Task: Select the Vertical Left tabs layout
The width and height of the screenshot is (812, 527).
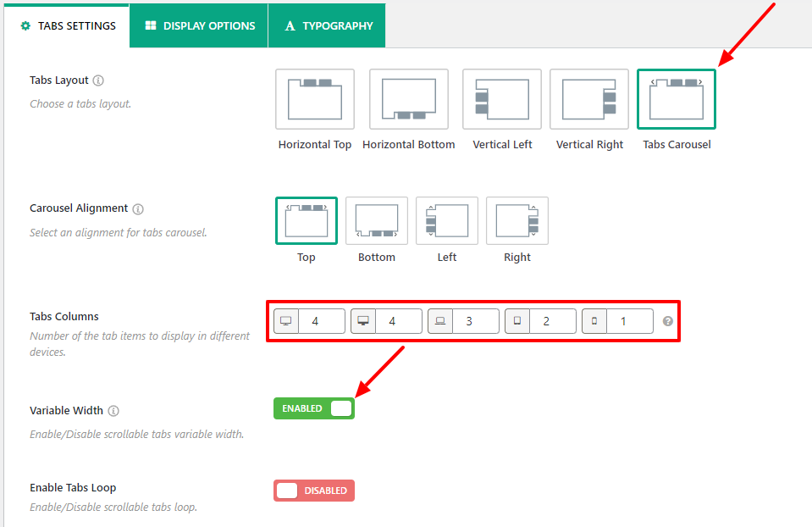Action: [x=502, y=99]
